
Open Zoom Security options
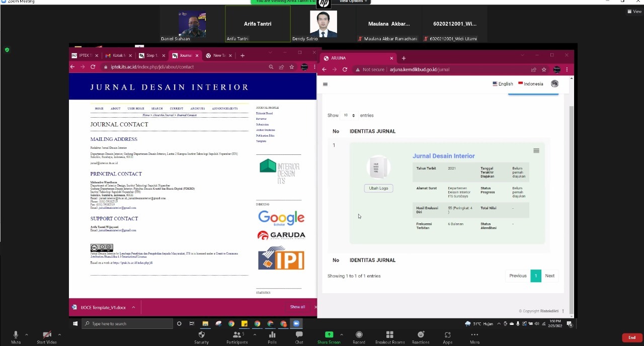point(201,335)
